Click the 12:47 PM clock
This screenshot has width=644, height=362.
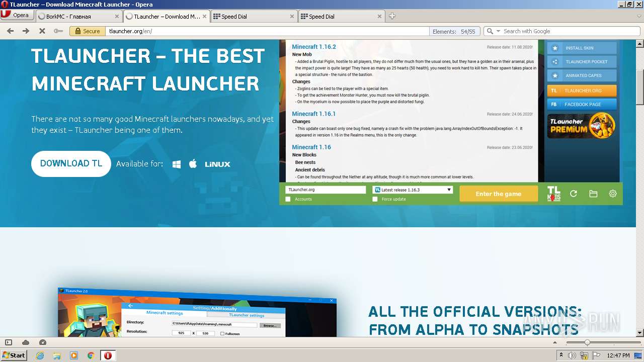(x=618, y=355)
